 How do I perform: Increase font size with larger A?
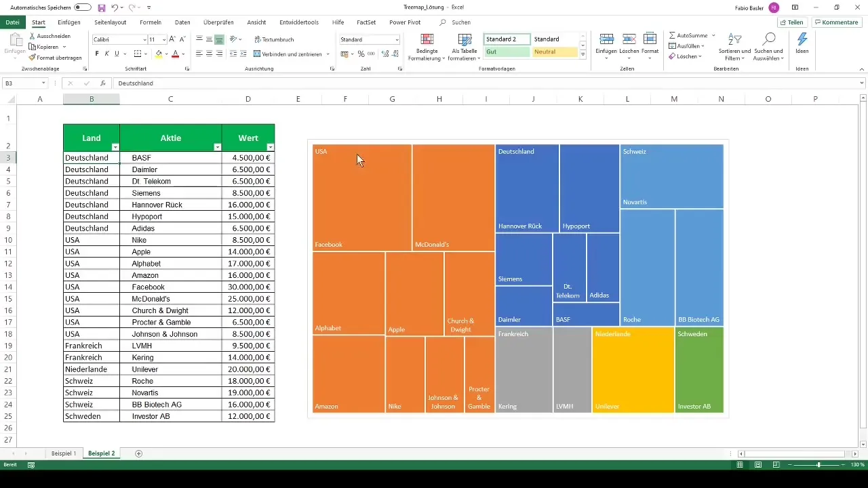(x=172, y=39)
